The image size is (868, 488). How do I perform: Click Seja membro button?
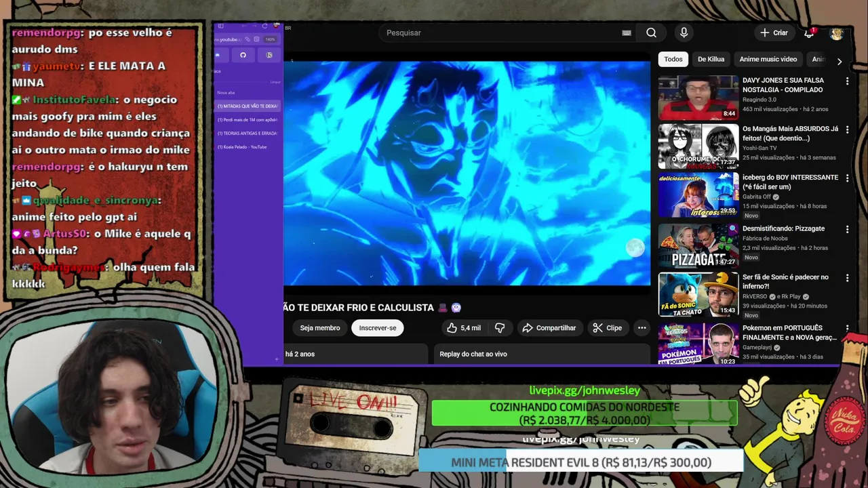tap(320, 328)
